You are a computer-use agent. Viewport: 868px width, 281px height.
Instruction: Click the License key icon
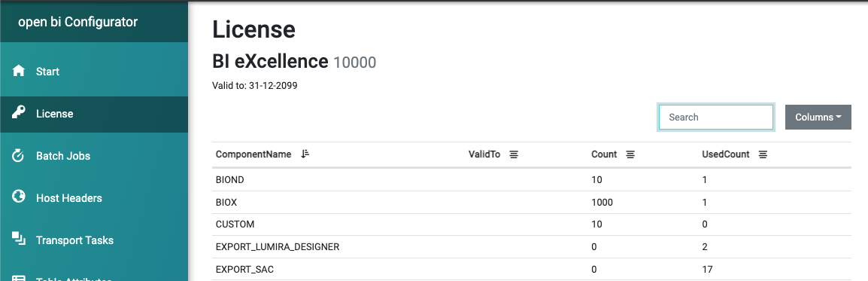point(19,113)
